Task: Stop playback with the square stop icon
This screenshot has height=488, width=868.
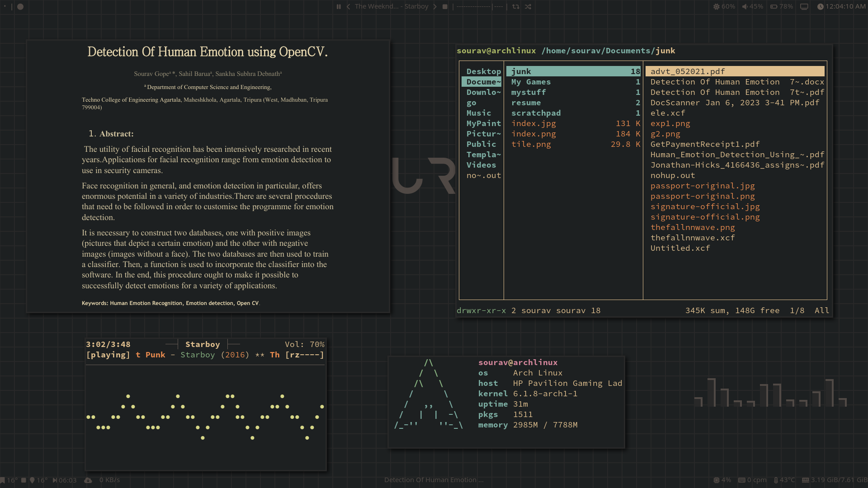Action: [445, 6]
